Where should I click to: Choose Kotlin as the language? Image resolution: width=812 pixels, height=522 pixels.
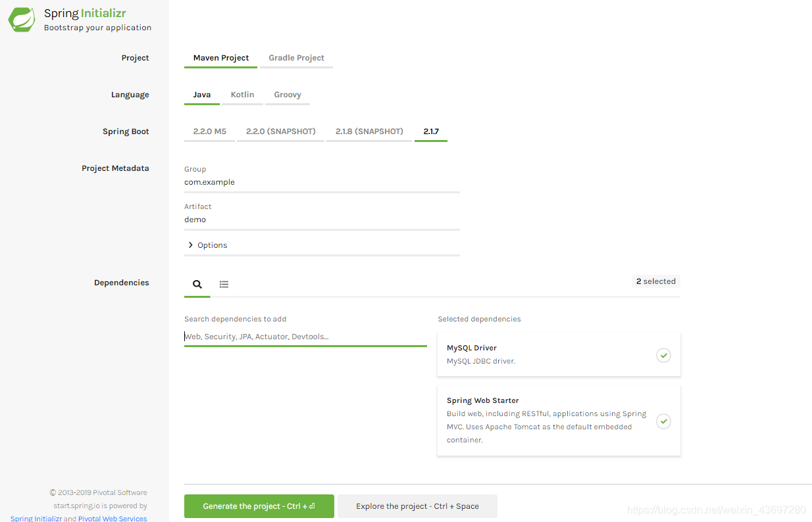pyautogui.click(x=242, y=95)
